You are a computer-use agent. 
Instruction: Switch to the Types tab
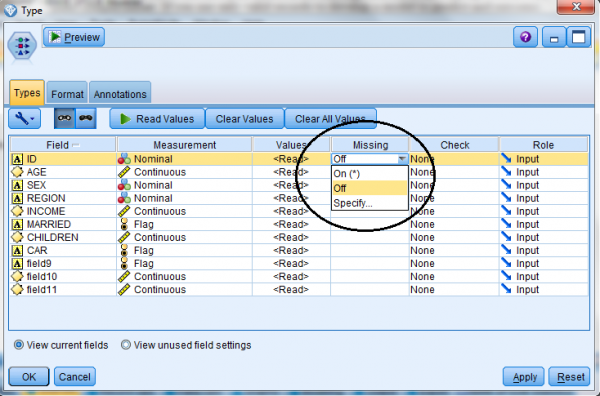27,93
